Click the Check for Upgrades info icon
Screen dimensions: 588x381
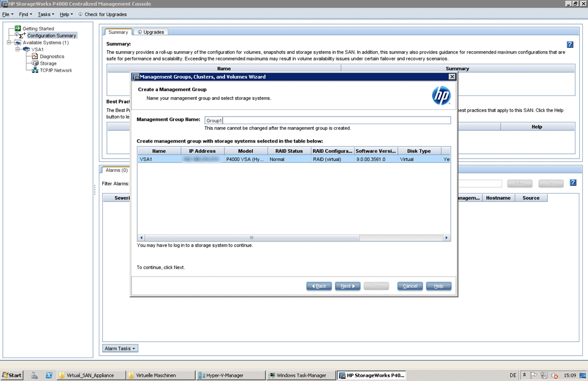80,14
